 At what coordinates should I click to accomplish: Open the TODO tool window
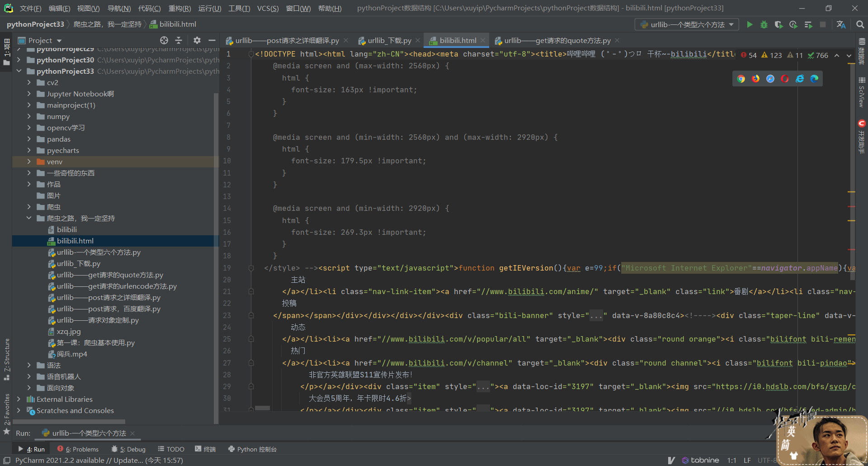(x=171, y=449)
